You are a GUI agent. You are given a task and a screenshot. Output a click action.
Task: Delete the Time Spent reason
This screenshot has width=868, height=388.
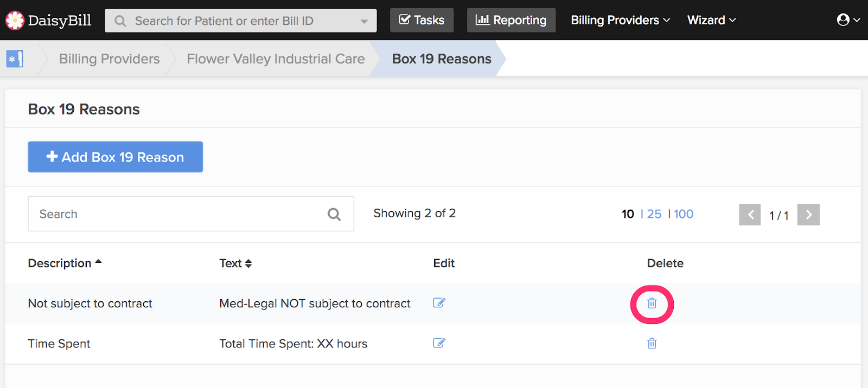tap(652, 344)
